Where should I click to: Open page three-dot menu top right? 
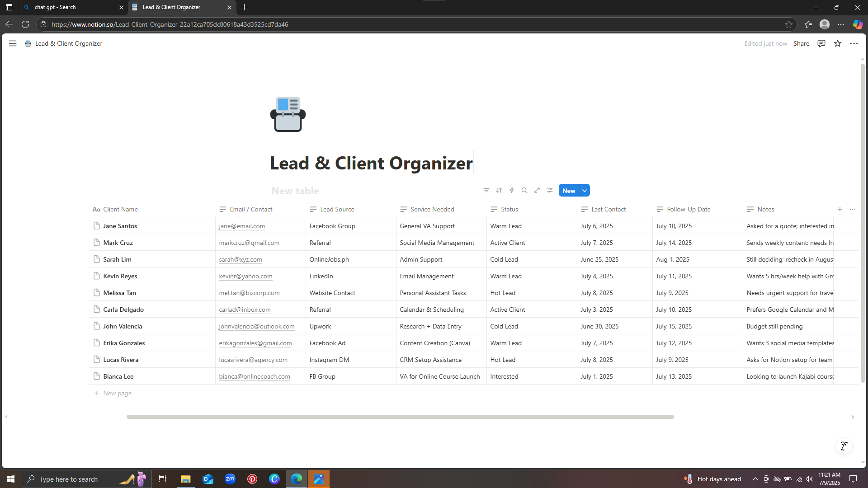[x=854, y=43]
